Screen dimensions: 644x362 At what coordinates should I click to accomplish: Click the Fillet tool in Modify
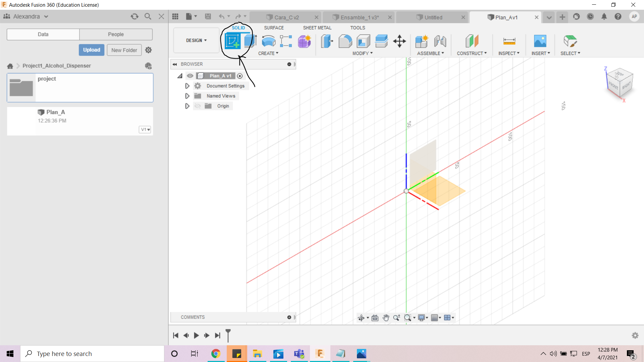(345, 41)
